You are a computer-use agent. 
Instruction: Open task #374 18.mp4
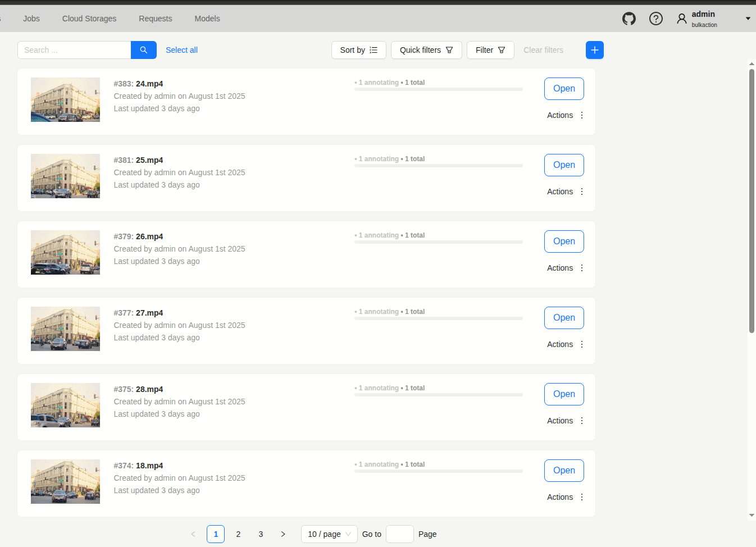pyautogui.click(x=564, y=471)
